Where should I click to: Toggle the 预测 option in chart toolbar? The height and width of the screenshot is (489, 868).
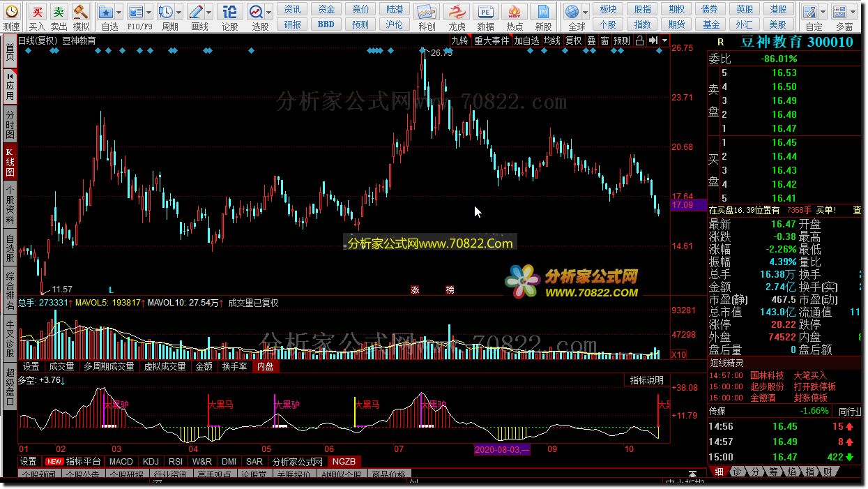point(621,40)
